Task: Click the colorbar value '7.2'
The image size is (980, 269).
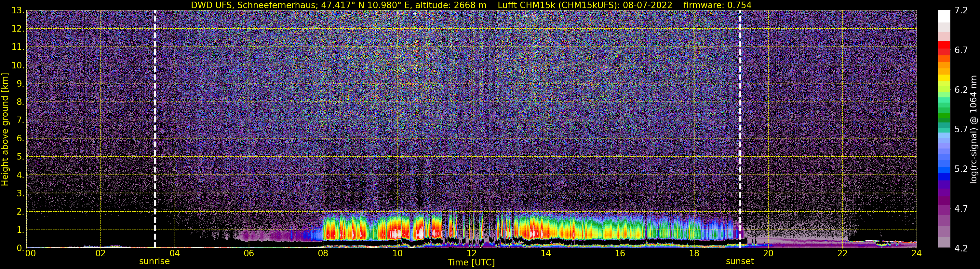Action: [x=961, y=11]
